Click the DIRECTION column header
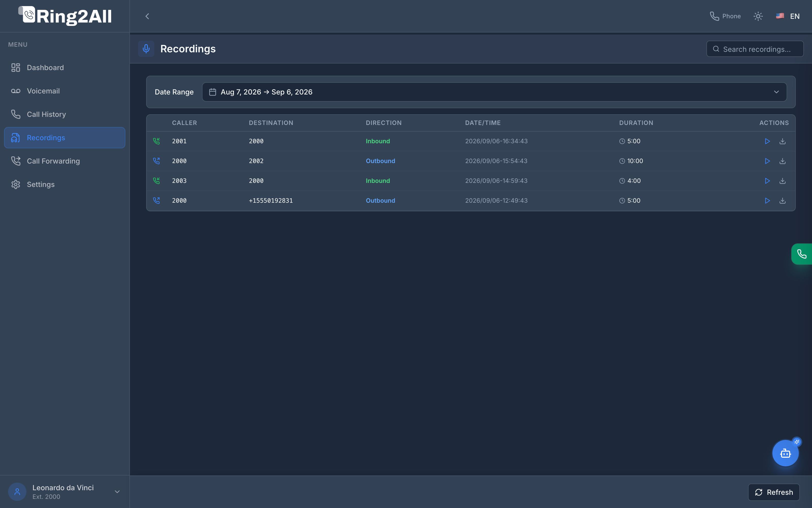Screen dimensions: 812x508 pos(383,123)
